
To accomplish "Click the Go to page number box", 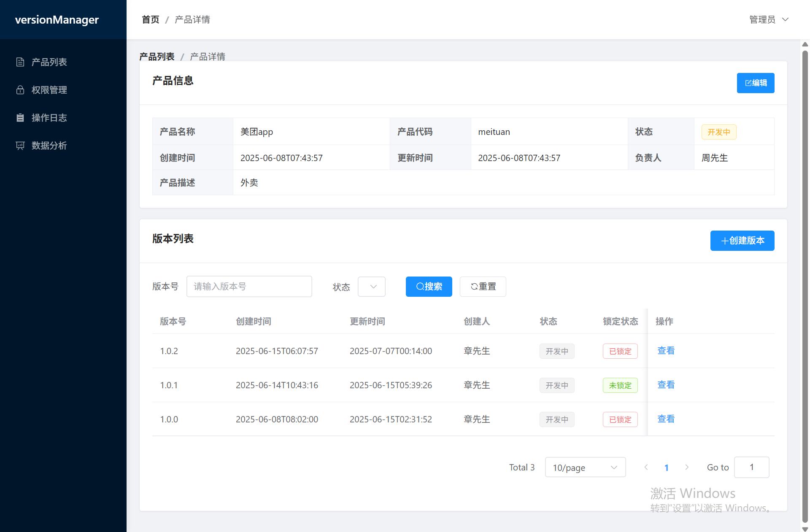I will pyautogui.click(x=751, y=467).
